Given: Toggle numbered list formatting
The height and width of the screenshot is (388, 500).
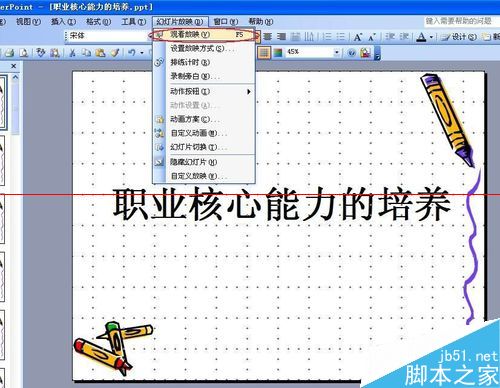Looking at the screenshot, I should (x=327, y=36).
